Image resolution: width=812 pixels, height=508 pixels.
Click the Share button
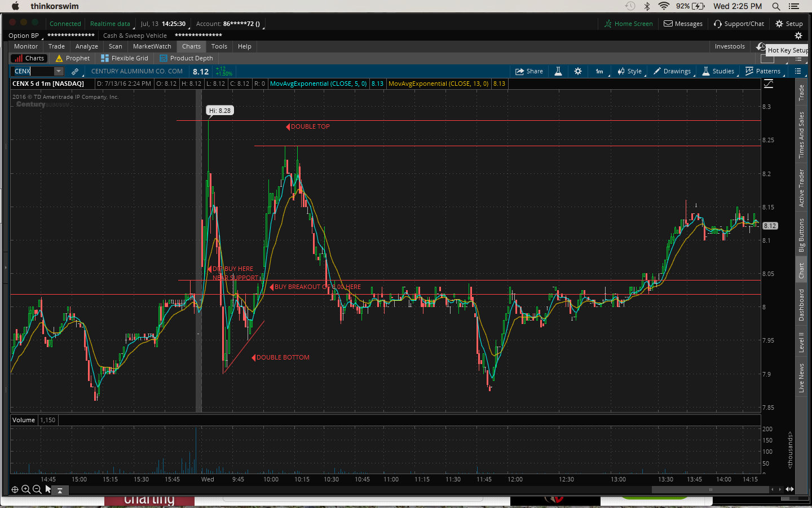click(x=529, y=71)
